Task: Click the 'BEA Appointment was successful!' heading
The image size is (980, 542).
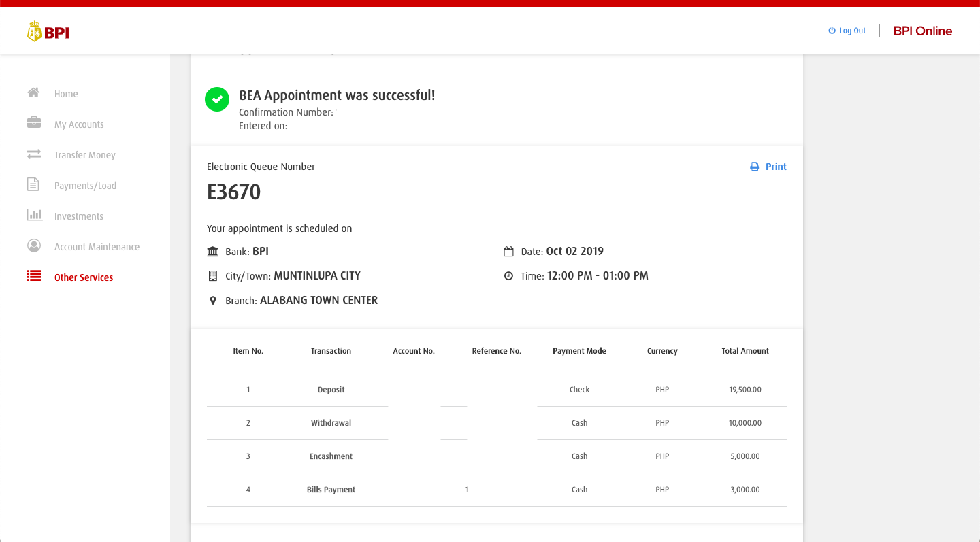Action: [337, 95]
